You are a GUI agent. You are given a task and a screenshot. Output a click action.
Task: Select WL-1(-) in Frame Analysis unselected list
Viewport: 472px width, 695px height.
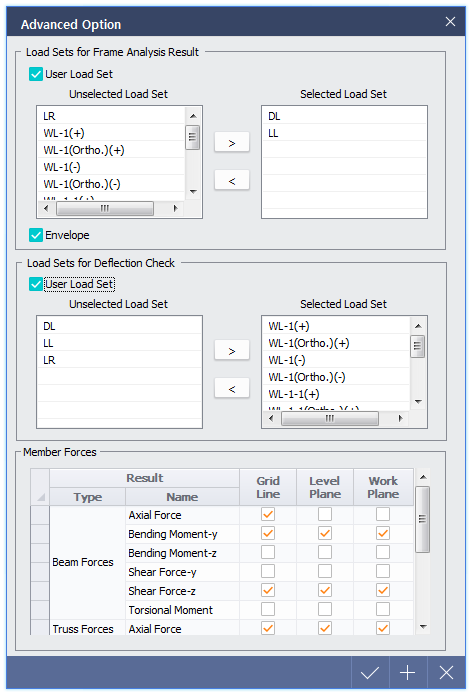tap(111, 167)
